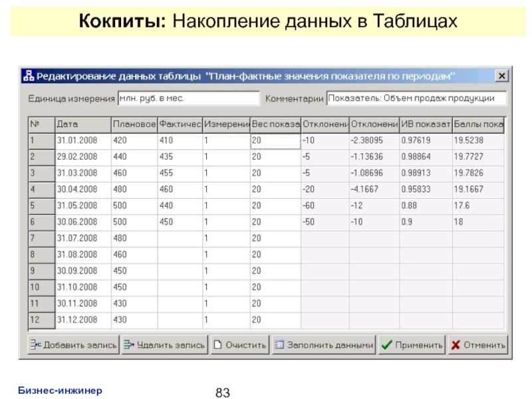Click score value 19.7826
532x399 pixels.
coord(478,174)
